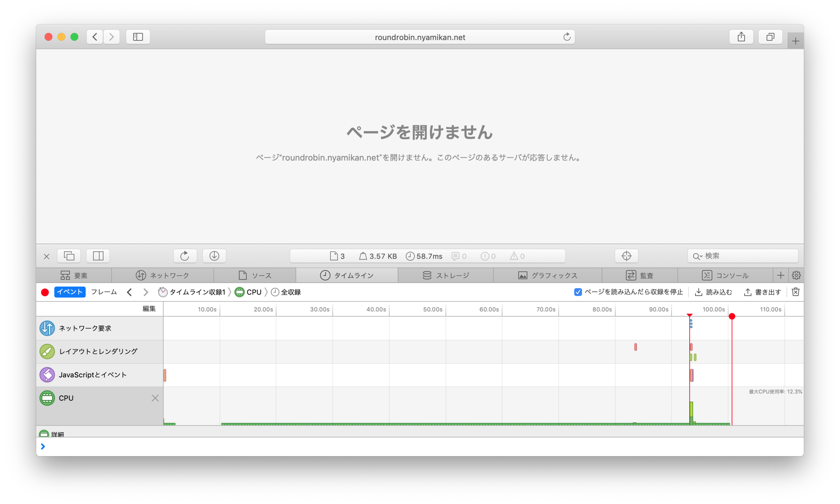Image resolution: width=840 pixels, height=504 pixels.
Task: Close CPU timeline with X
Action: tap(155, 398)
